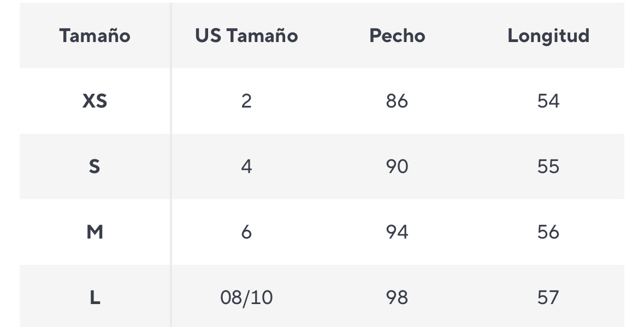
Task: Click Longitud value 56
Action: click(548, 232)
